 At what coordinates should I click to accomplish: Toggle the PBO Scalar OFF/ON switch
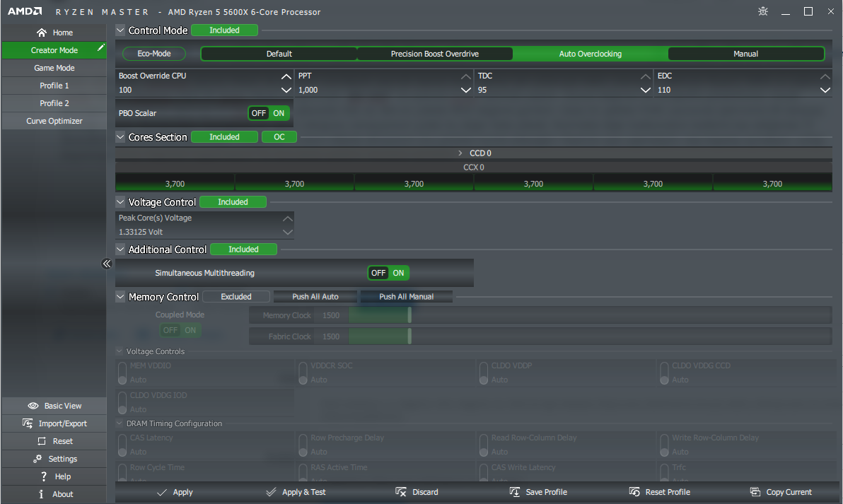tap(268, 113)
